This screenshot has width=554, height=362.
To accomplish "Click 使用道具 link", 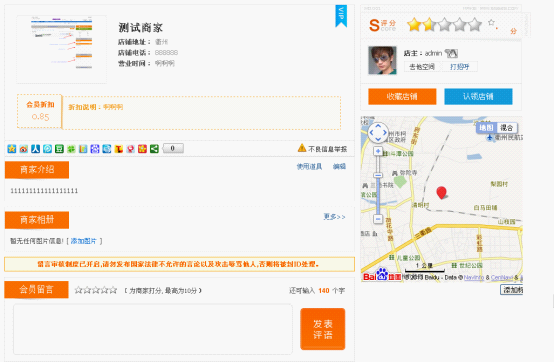I will (309, 167).
